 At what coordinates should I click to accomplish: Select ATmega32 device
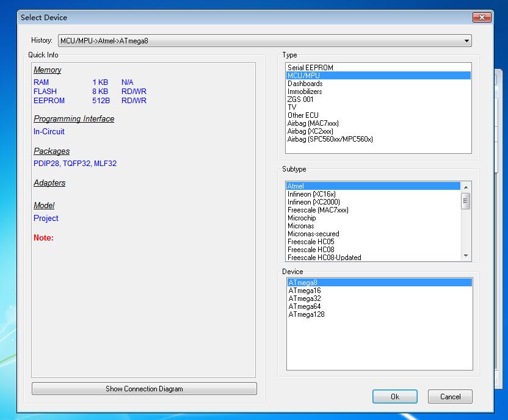click(x=379, y=299)
